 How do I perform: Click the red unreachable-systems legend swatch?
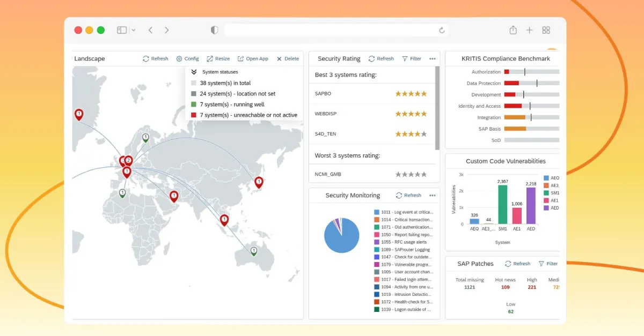194,115
